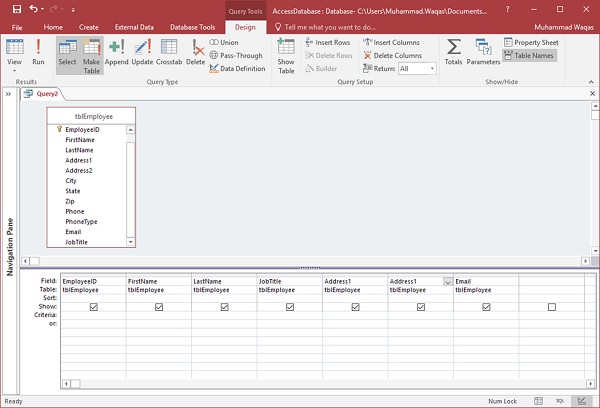
Task: Click the Run query icon
Action: [x=38, y=52]
